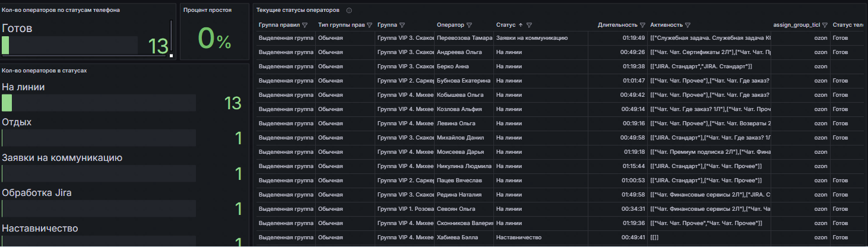
Task: Click the Хабиева Бэлла Наставничество status cell
Action: 518,237
